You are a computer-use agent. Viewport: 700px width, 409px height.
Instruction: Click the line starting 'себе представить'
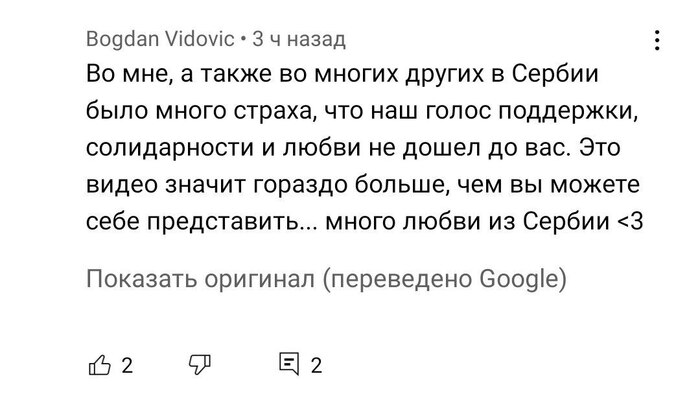(365, 219)
